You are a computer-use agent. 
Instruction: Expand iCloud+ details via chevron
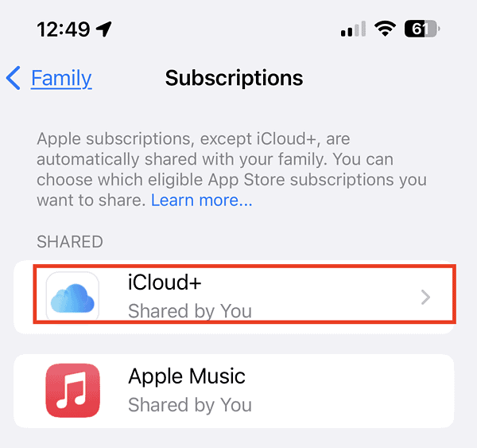tap(425, 298)
